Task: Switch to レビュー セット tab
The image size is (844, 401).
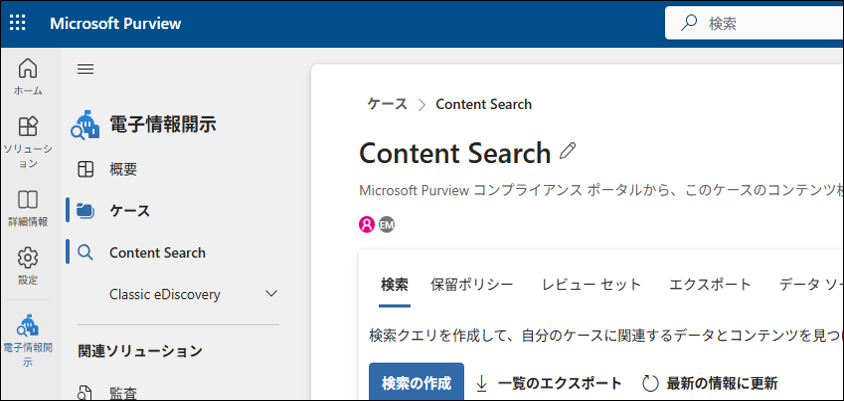Action: (x=592, y=284)
